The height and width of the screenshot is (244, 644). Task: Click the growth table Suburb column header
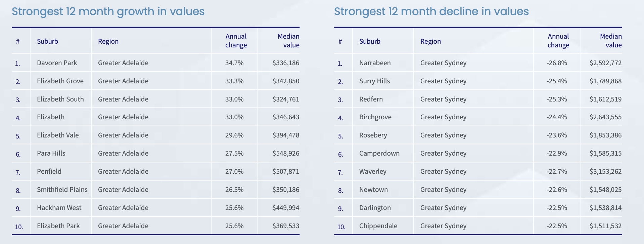(x=47, y=41)
